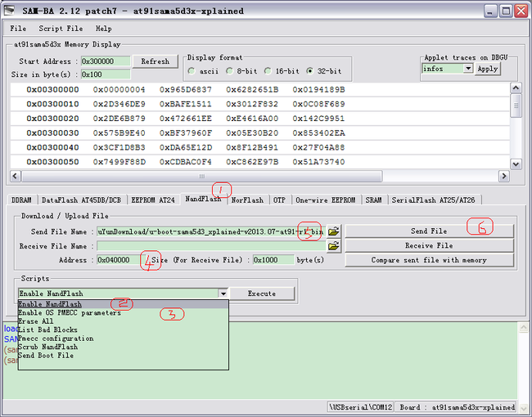Image resolution: width=532 pixels, height=417 pixels.
Task: Collapse the Scripts dropdown arrow
Action: 223,294
